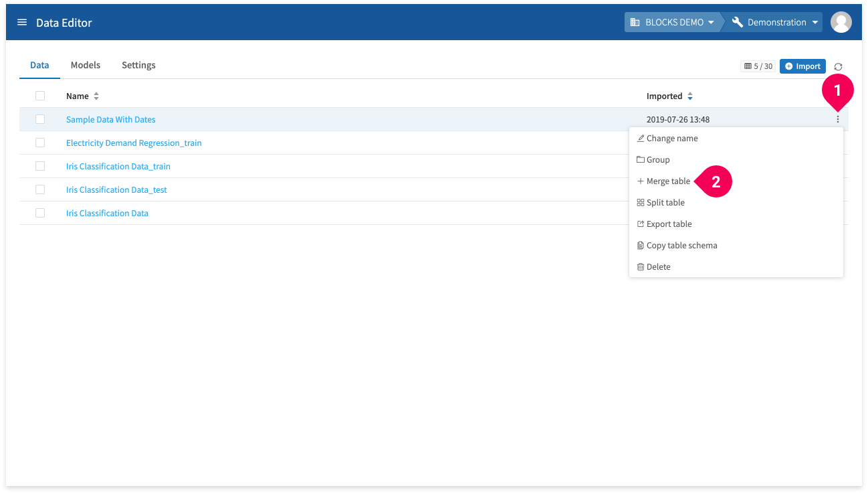
Task: Open the hamburger navigation menu
Action: 22,22
